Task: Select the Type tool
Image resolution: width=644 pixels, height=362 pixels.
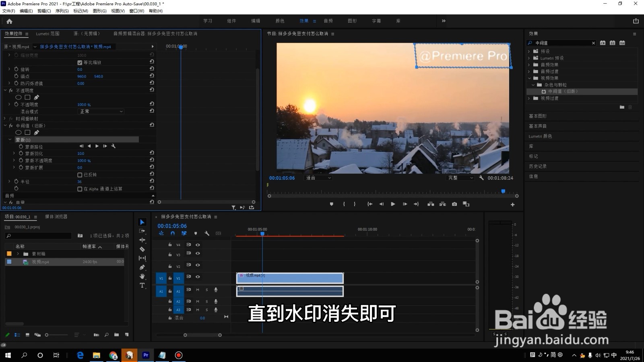Action: (x=142, y=286)
